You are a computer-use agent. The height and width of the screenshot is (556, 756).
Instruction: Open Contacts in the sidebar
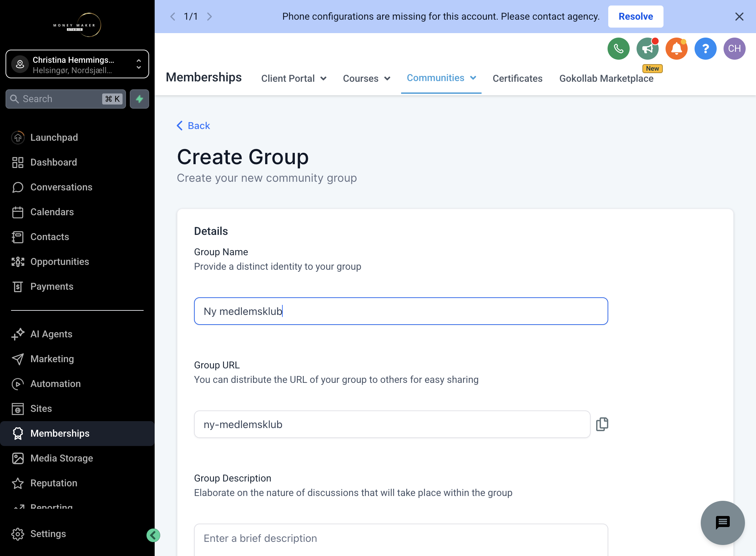pos(77,237)
